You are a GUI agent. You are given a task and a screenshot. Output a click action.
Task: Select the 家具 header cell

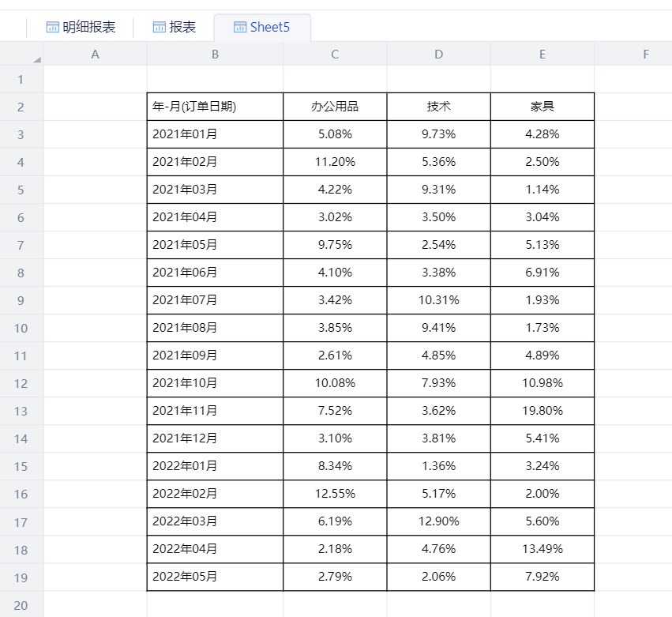[x=542, y=107]
